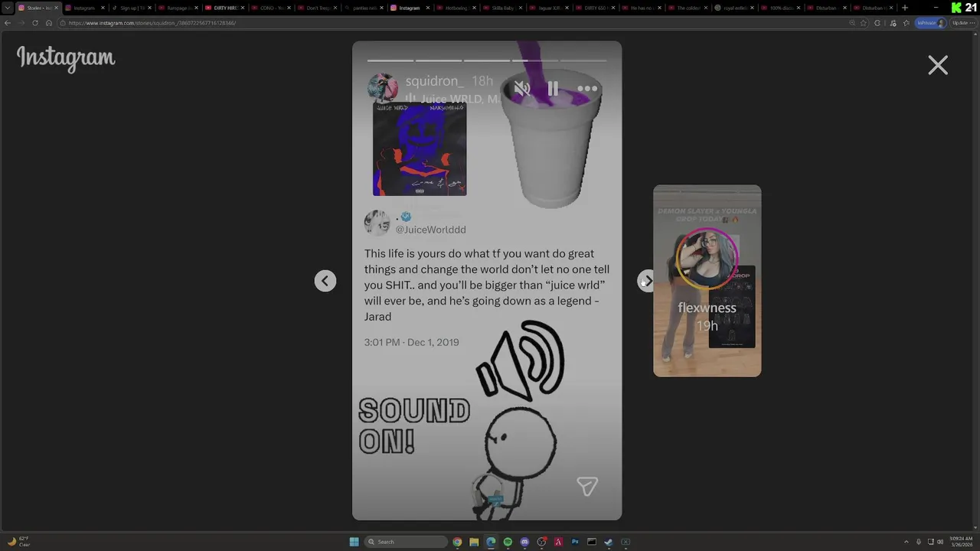Reload the current page

(35, 23)
